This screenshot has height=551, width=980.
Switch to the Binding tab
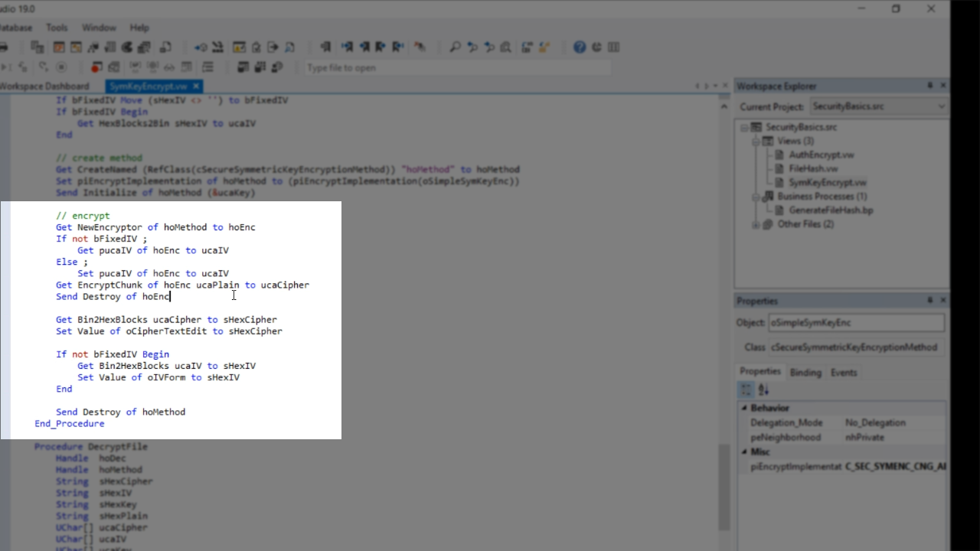pos(805,373)
